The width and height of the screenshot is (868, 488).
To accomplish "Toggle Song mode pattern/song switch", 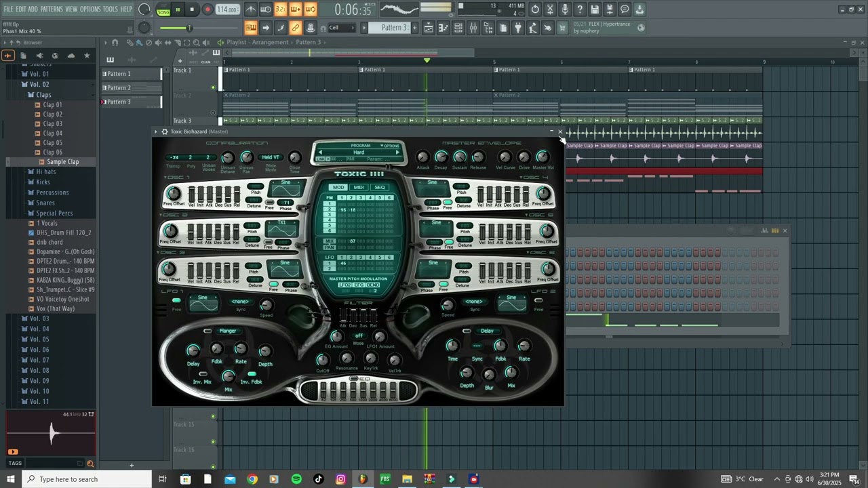I will pos(163,9).
